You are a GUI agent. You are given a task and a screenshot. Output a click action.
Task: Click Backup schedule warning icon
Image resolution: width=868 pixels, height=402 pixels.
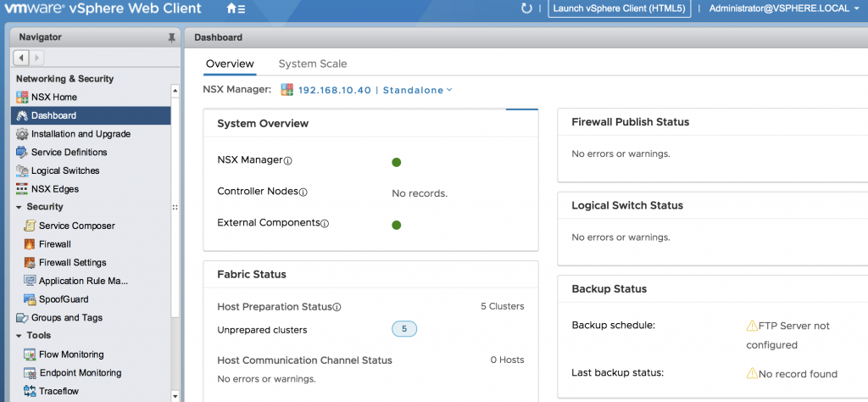coord(752,326)
